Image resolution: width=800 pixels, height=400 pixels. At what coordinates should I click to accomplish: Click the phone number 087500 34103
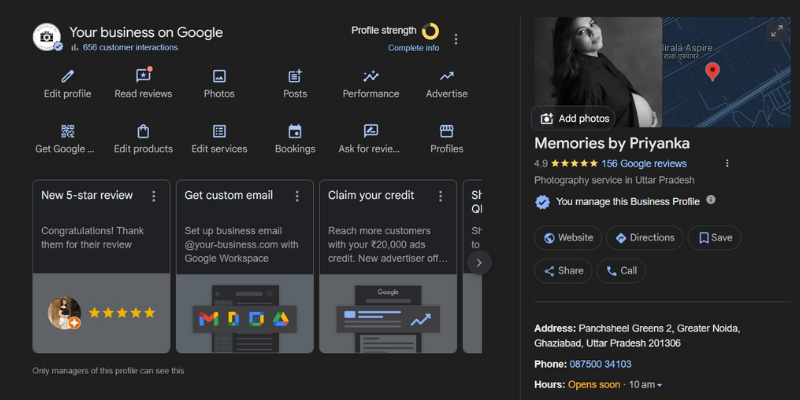(x=600, y=364)
